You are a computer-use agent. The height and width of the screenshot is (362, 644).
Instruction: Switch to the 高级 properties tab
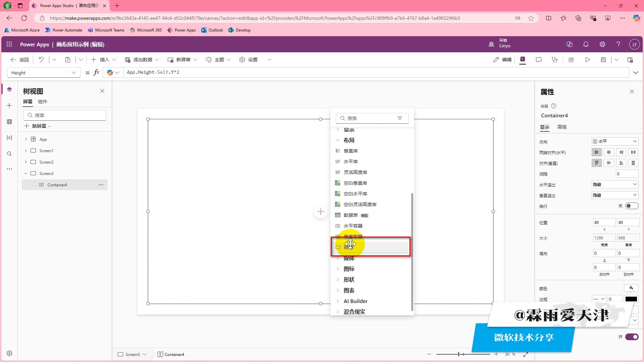562,127
